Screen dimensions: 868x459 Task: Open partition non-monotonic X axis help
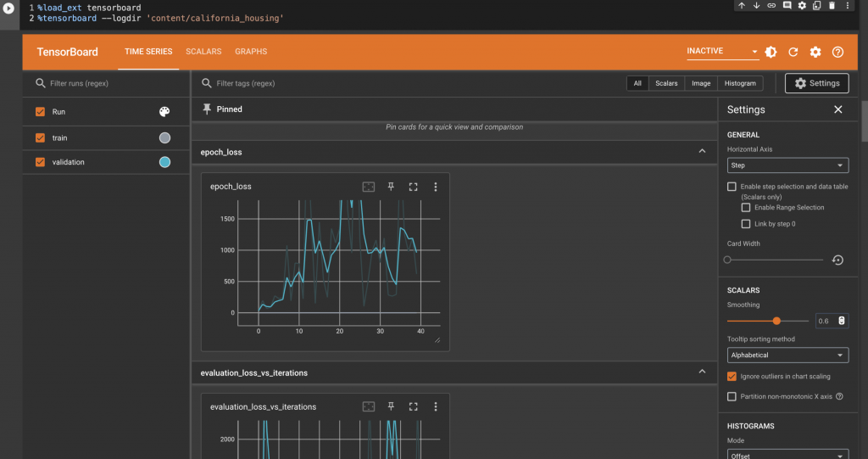coord(839,396)
